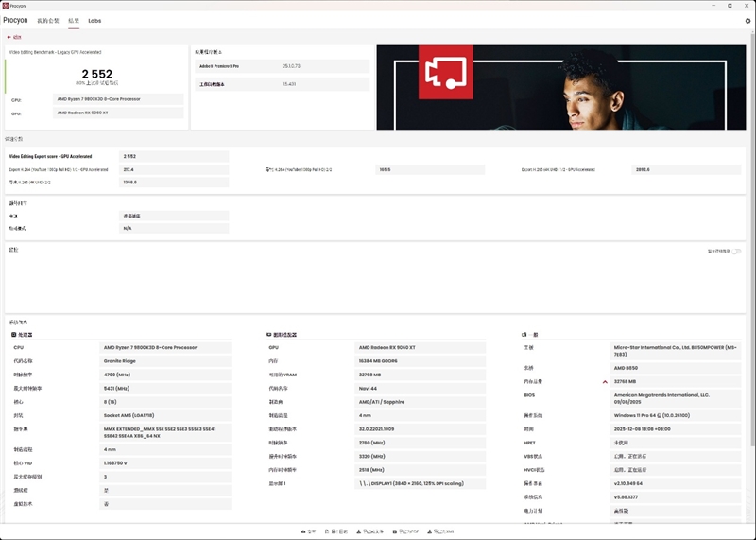Click the red back arrow icon
The image size is (756, 540).
(x=9, y=37)
